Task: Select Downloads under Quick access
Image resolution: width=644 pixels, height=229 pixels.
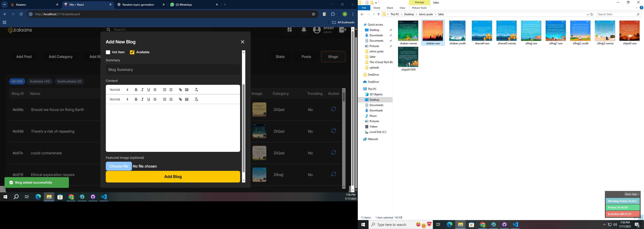Action: pos(376,35)
